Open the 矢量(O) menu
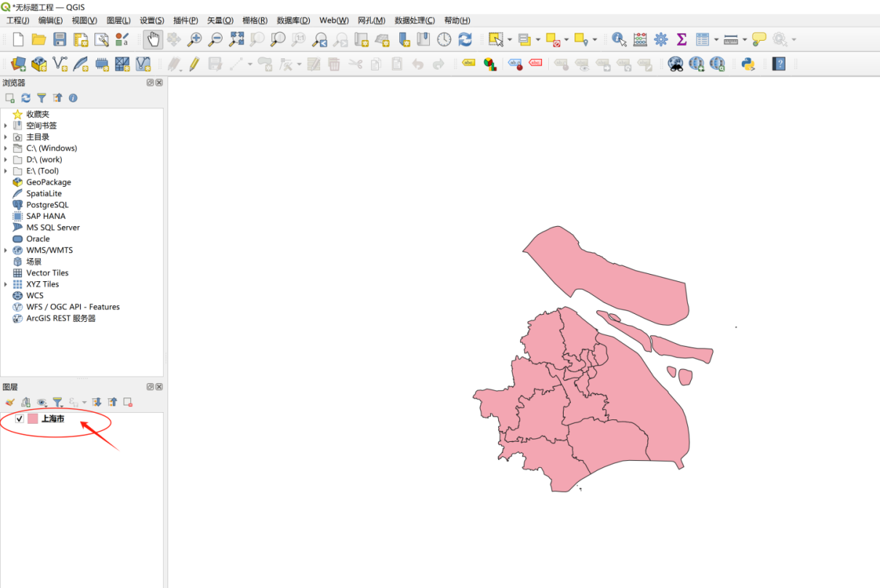This screenshot has width=880, height=588. coord(220,20)
